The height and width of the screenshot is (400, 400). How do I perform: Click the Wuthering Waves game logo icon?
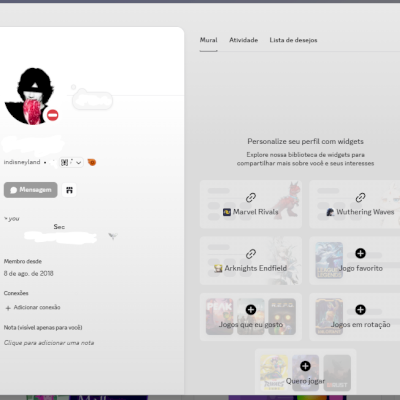(x=330, y=212)
